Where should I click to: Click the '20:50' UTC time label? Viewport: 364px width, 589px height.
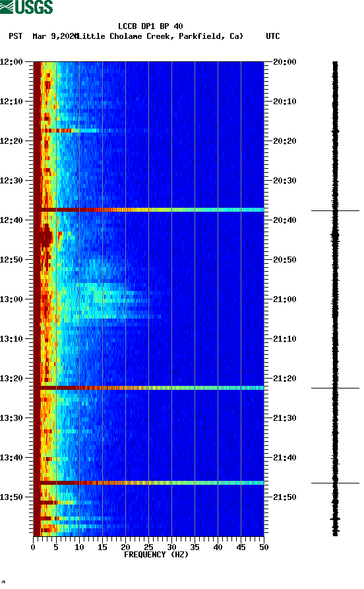[x=285, y=260]
